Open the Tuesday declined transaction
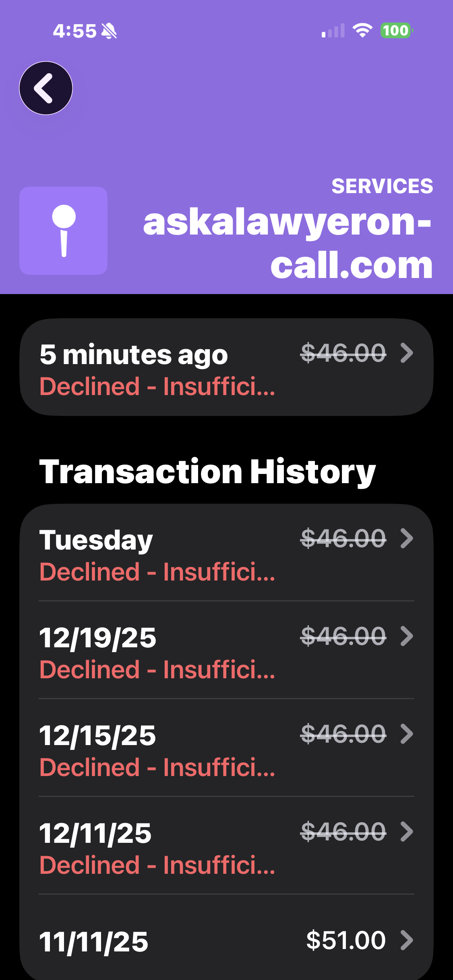Viewport: 453px width, 980px height. pyautogui.click(x=157, y=555)
